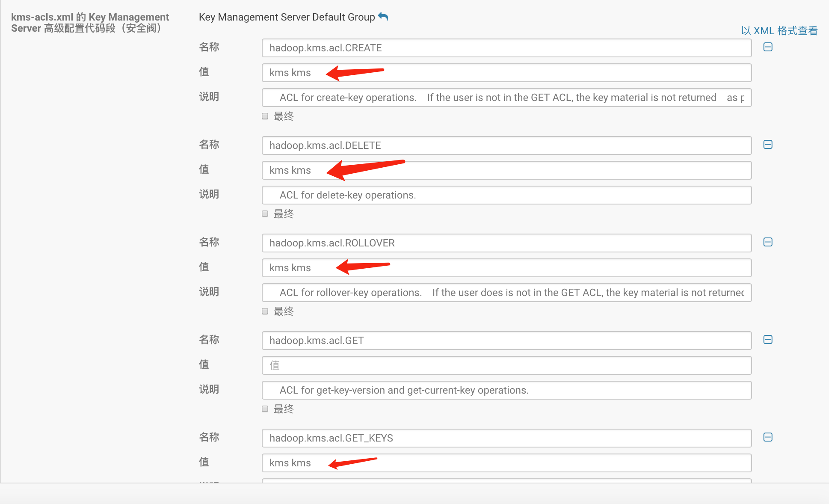Check 最终 under the DELETE ACL

coord(265,214)
